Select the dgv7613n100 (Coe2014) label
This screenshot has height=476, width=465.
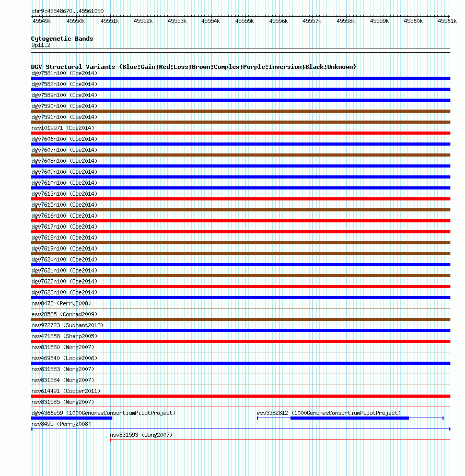click(x=64, y=193)
